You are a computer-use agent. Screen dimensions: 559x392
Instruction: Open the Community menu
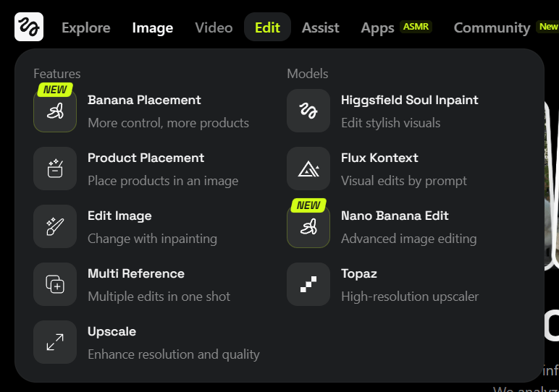click(x=492, y=27)
